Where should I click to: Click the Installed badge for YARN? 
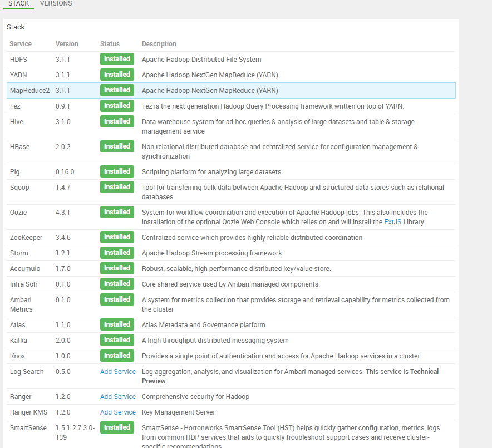pyautogui.click(x=117, y=74)
